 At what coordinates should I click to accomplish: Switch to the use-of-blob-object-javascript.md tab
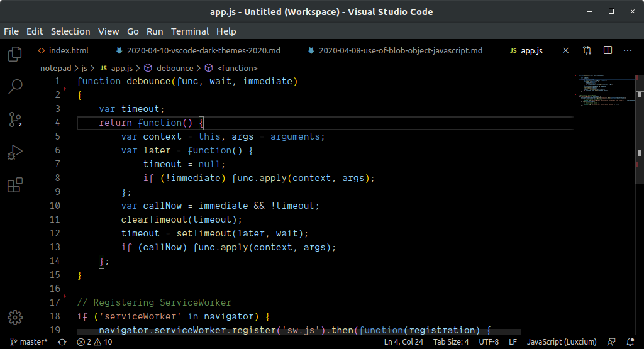tap(396, 50)
